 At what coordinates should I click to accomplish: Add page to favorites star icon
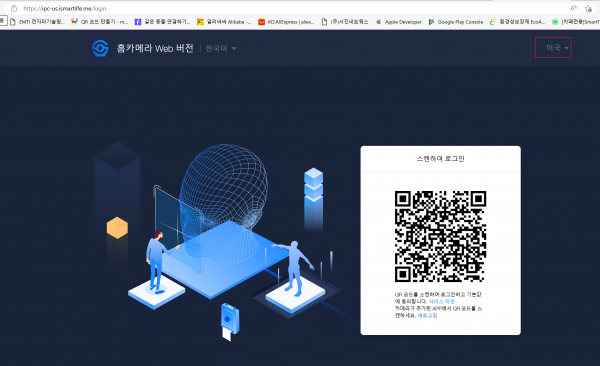(589, 8)
